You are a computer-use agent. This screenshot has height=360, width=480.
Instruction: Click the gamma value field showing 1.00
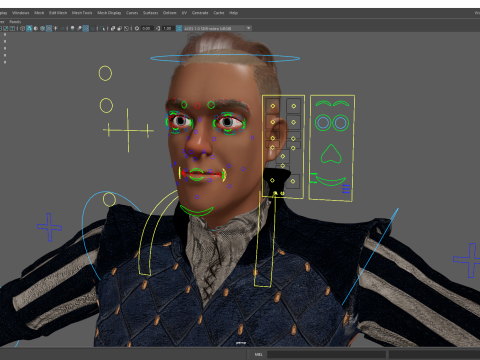tap(168, 29)
